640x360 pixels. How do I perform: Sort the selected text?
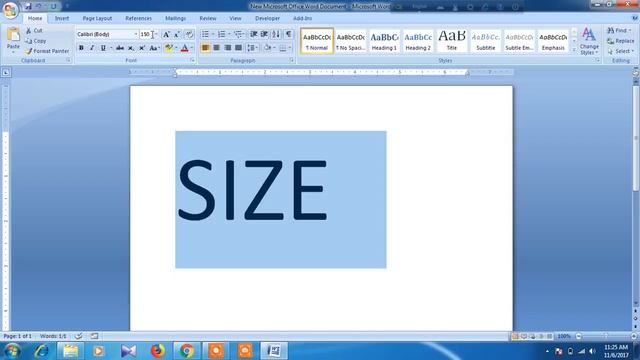pos(276,34)
